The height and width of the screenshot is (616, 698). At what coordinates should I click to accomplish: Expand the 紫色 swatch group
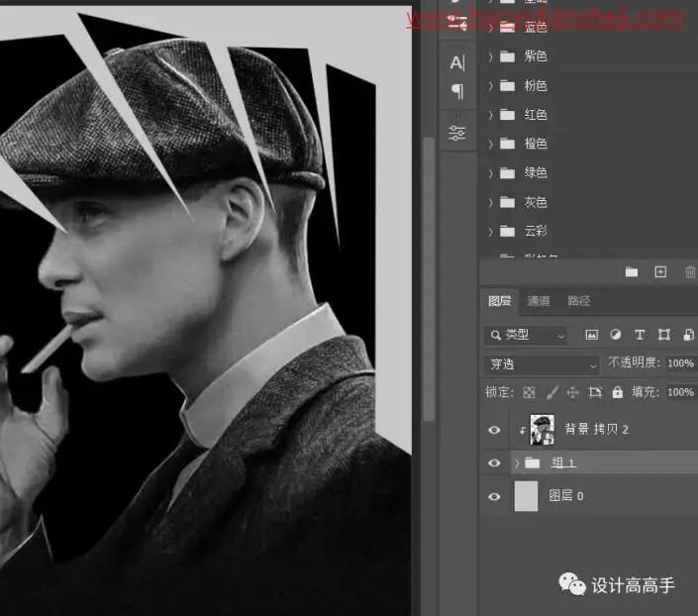pos(490,56)
